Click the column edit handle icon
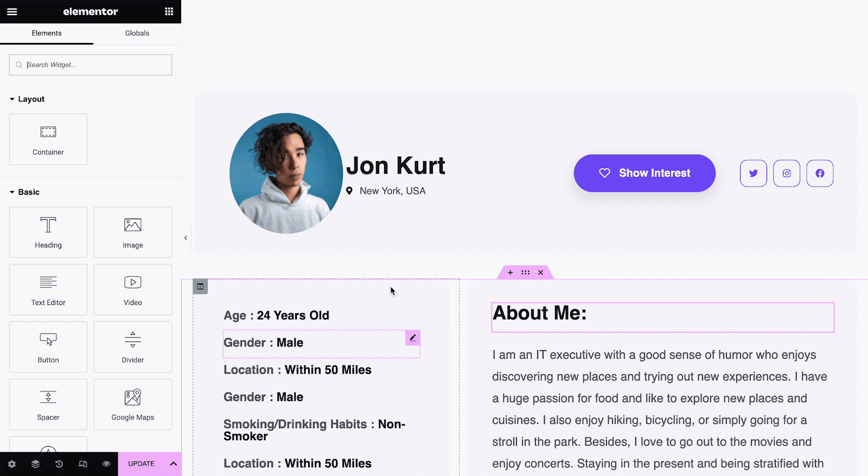The image size is (868, 476). click(200, 287)
